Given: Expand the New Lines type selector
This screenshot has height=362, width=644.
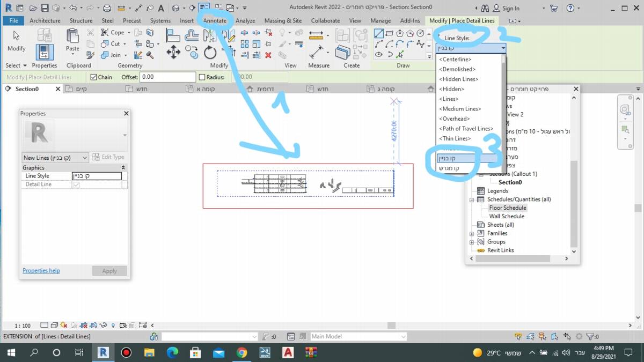Looking at the screenshot, I should [55, 158].
